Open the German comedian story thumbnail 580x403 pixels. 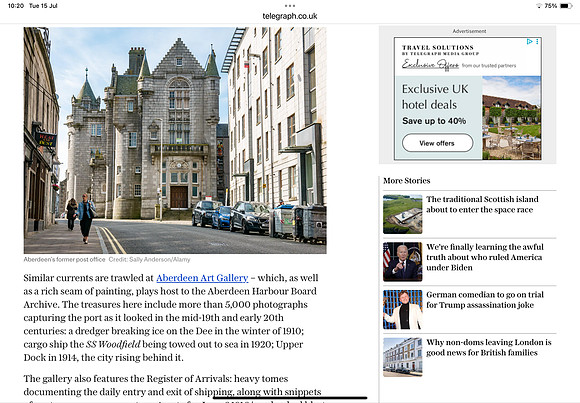(402, 309)
